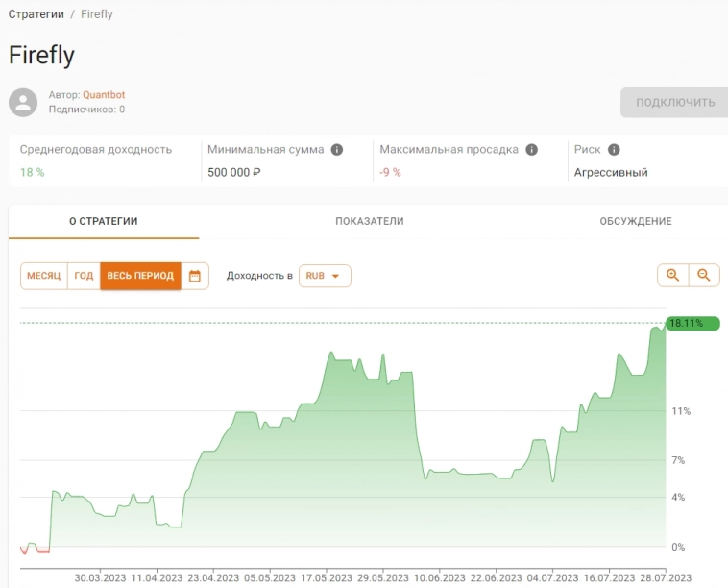Zoom in on the chart
This screenshot has width=728, height=588.
672,276
